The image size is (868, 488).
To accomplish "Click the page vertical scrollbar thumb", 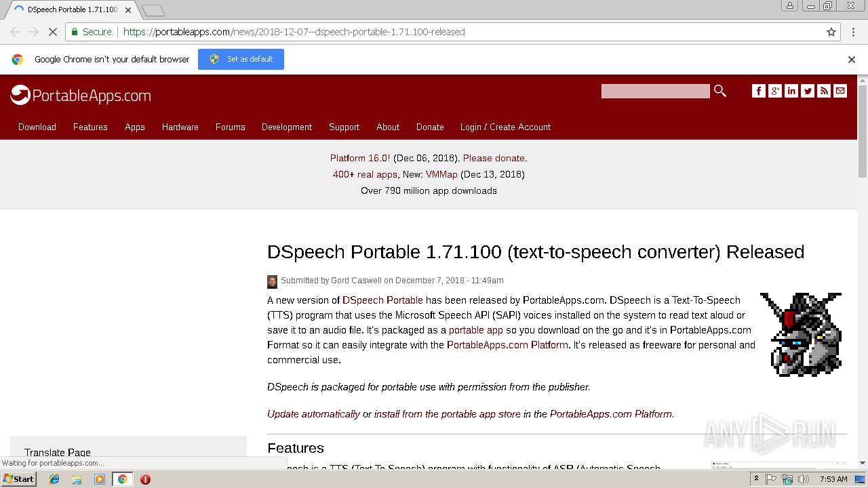I will pyautogui.click(x=863, y=130).
